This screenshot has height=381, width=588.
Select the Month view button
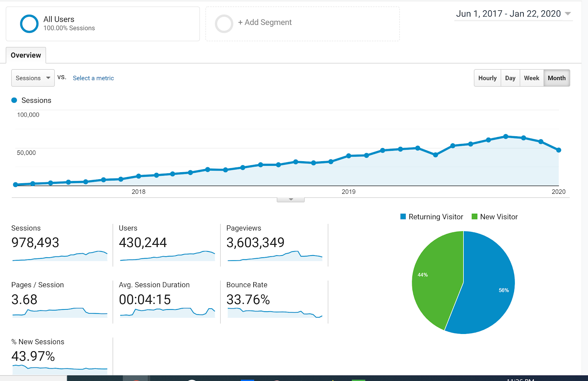(x=557, y=78)
